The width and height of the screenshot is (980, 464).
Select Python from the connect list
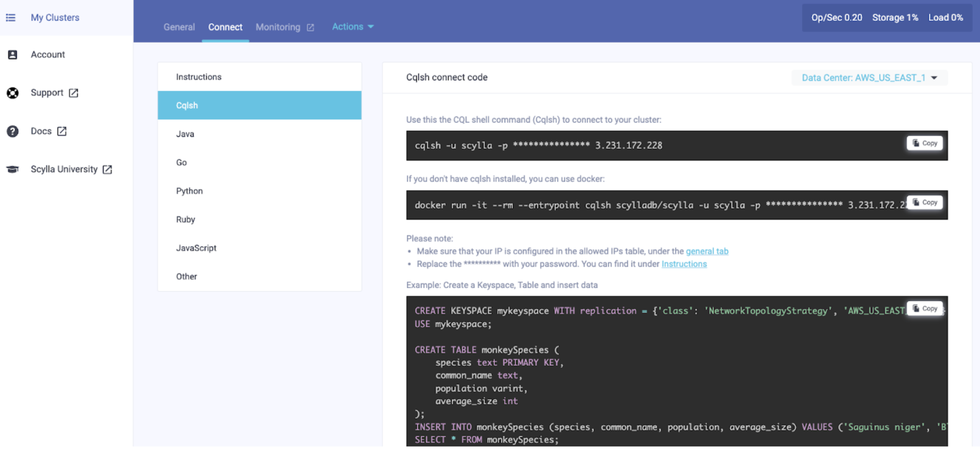pos(189,191)
